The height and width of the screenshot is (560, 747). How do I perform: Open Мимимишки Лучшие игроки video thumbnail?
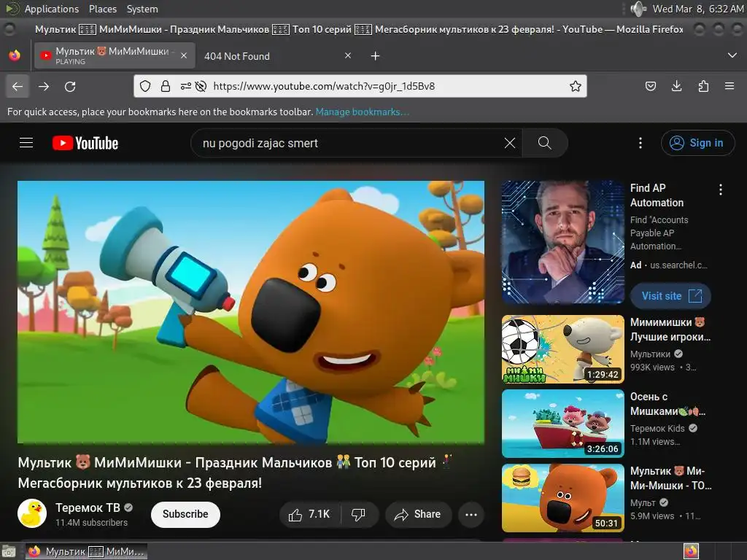(562, 349)
